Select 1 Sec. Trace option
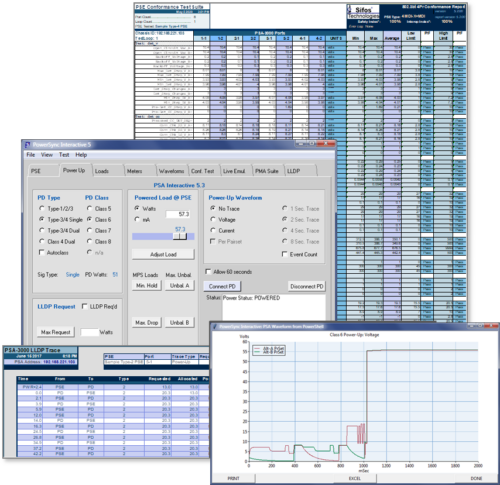Viewport: 500px width, 485px height. coord(285,208)
